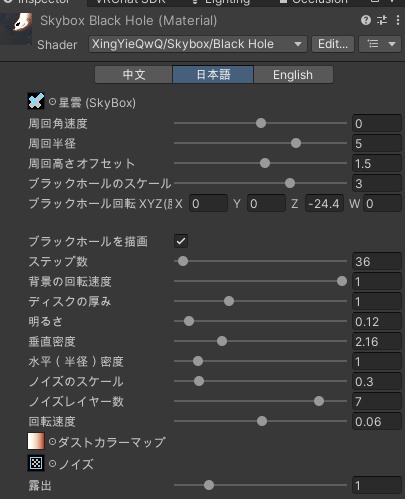The width and height of the screenshot is (405, 499).
Task: Toggle the ブラックホールを描画 checkbox
Action: 181,241
